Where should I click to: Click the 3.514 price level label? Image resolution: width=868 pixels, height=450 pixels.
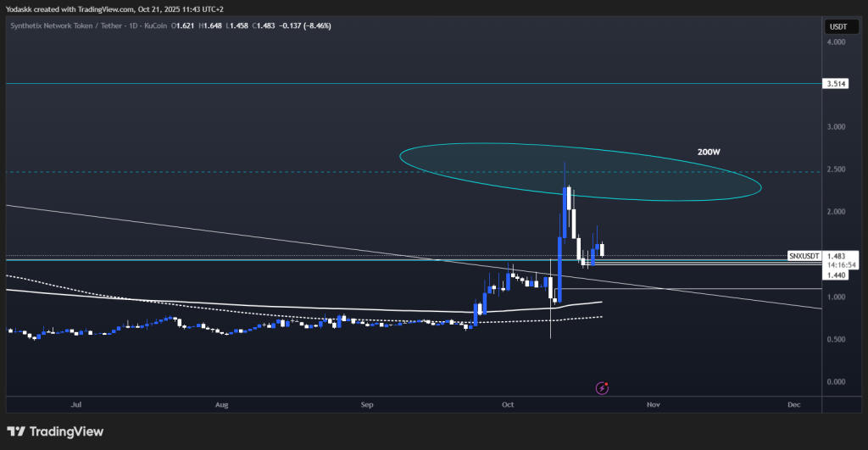pos(836,84)
